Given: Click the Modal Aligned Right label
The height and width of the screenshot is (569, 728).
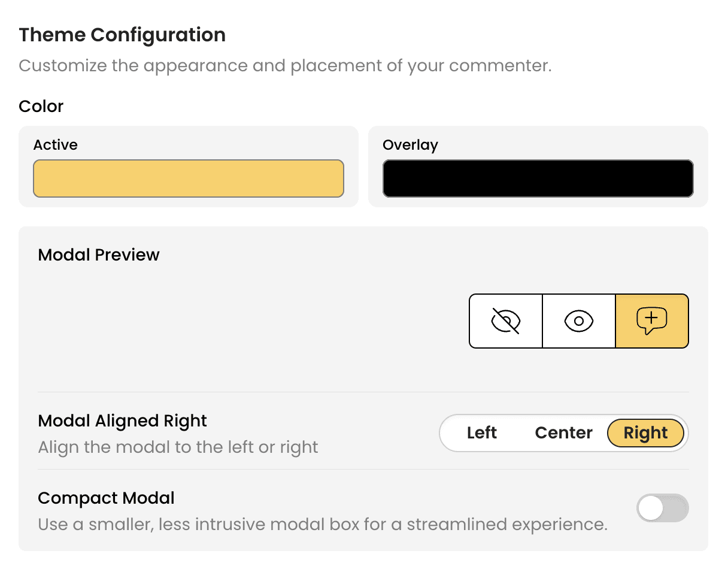Looking at the screenshot, I should 122,421.
